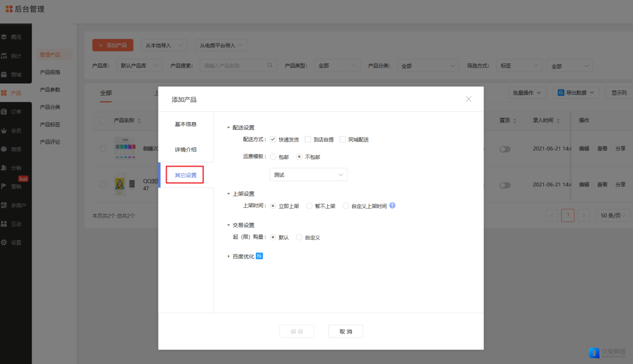Click the 保存 button
Screen dimensions: 633x364
[x=296, y=331]
